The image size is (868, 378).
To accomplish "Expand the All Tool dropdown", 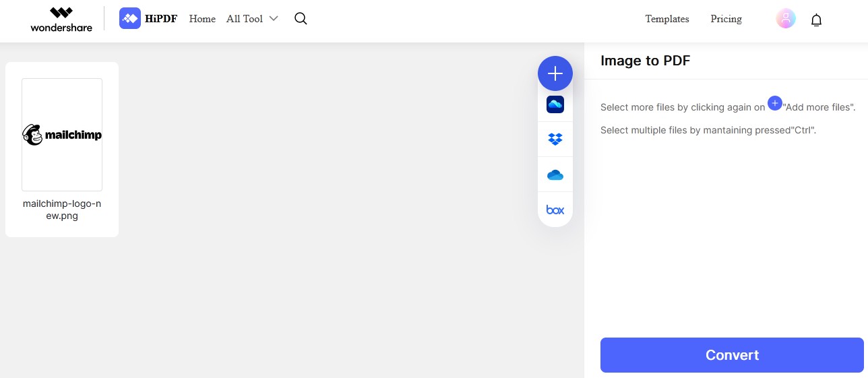I will tap(252, 19).
